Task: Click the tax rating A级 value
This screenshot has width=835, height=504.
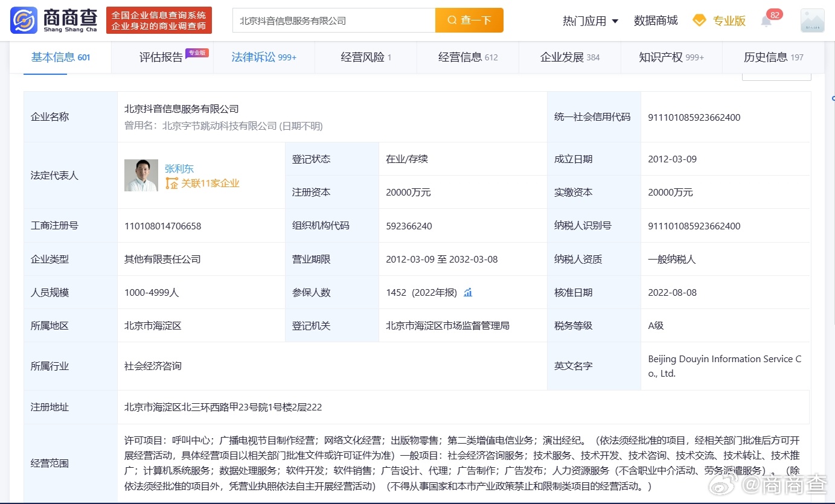Action: [x=656, y=325]
